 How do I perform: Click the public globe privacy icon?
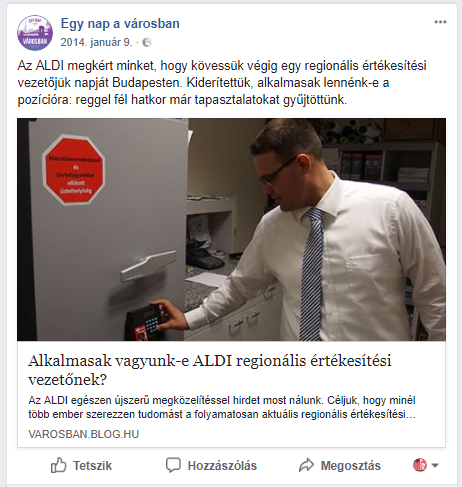pyautogui.click(x=147, y=43)
